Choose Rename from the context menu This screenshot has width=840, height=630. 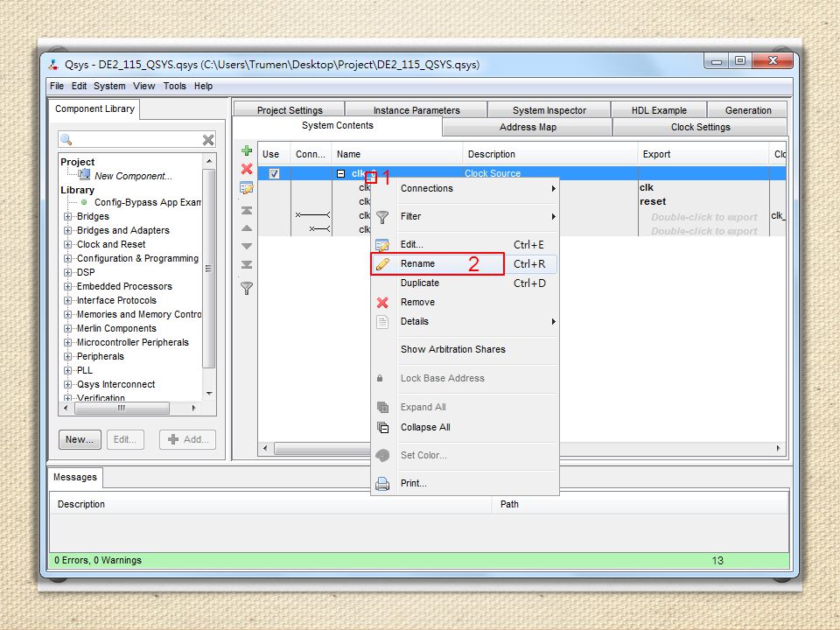[465, 264]
